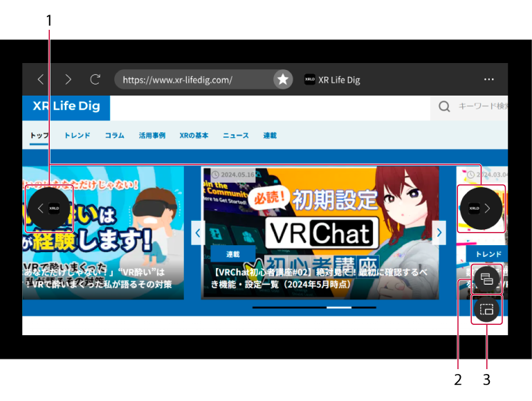Click the dashed-frame window resize round icon

[486, 310]
